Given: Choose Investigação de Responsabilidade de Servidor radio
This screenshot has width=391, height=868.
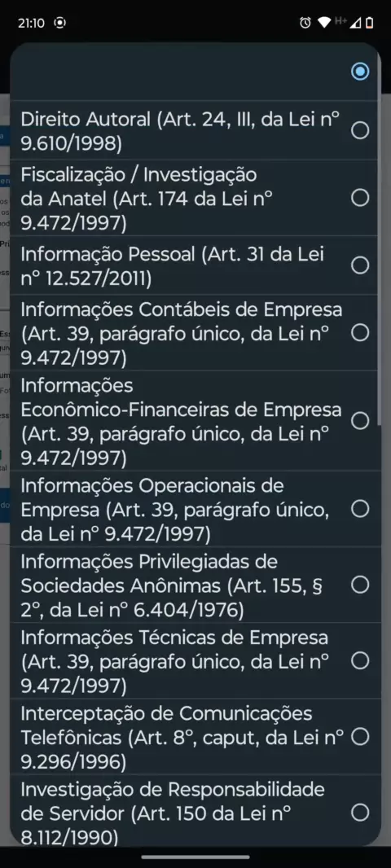Looking at the screenshot, I should click(x=360, y=812).
